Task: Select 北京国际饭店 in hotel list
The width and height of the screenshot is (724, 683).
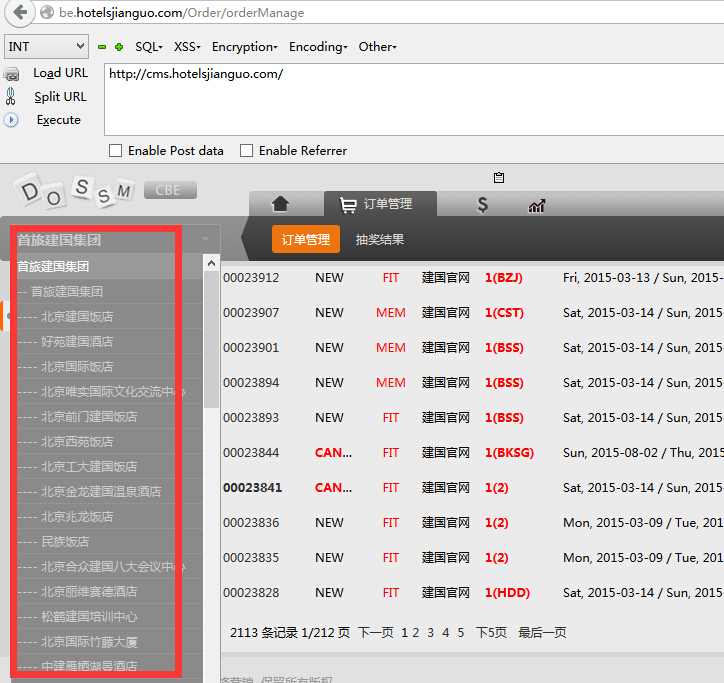Action: click(x=77, y=367)
